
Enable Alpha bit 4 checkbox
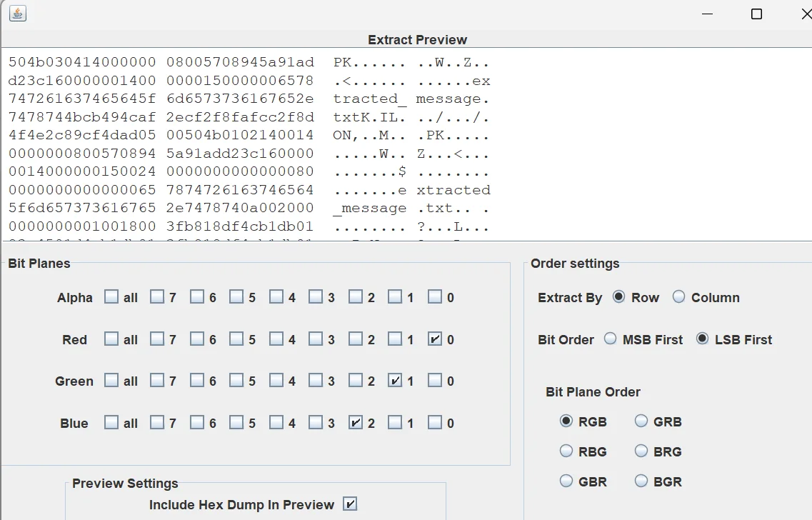click(276, 297)
